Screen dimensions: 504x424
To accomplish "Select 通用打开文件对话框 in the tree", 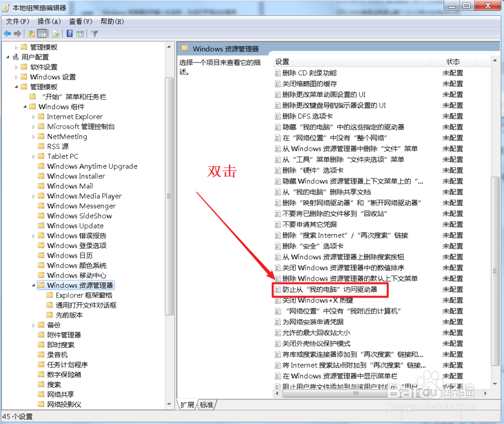I will pos(86,305).
